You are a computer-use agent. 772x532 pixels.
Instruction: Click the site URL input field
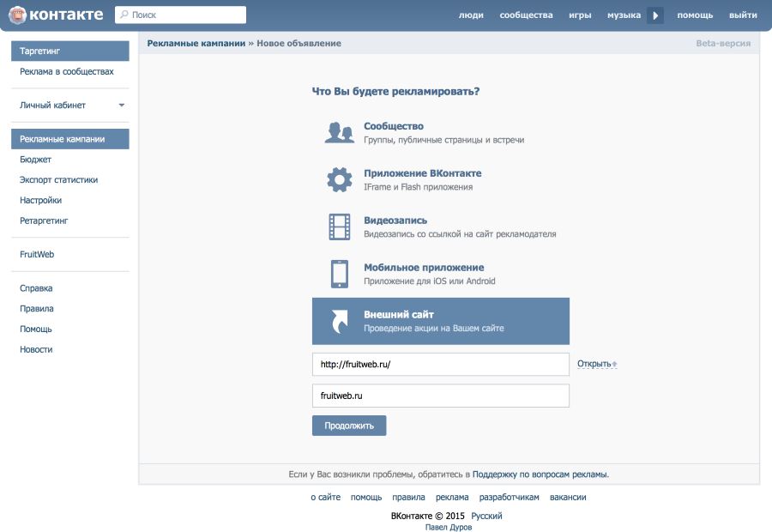pyautogui.click(x=440, y=364)
